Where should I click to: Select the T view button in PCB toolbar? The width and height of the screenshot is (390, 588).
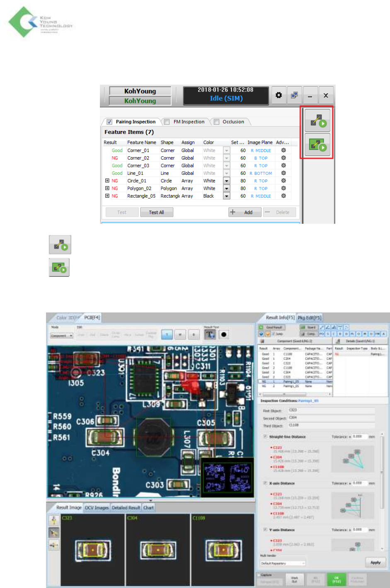tap(167, 334)
